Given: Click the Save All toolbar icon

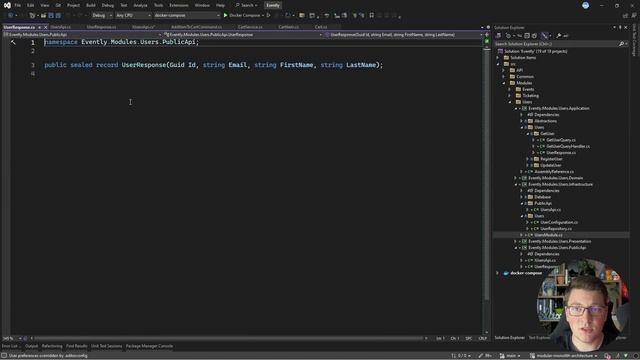Looking at the screenshot, I should click(58, 15).
